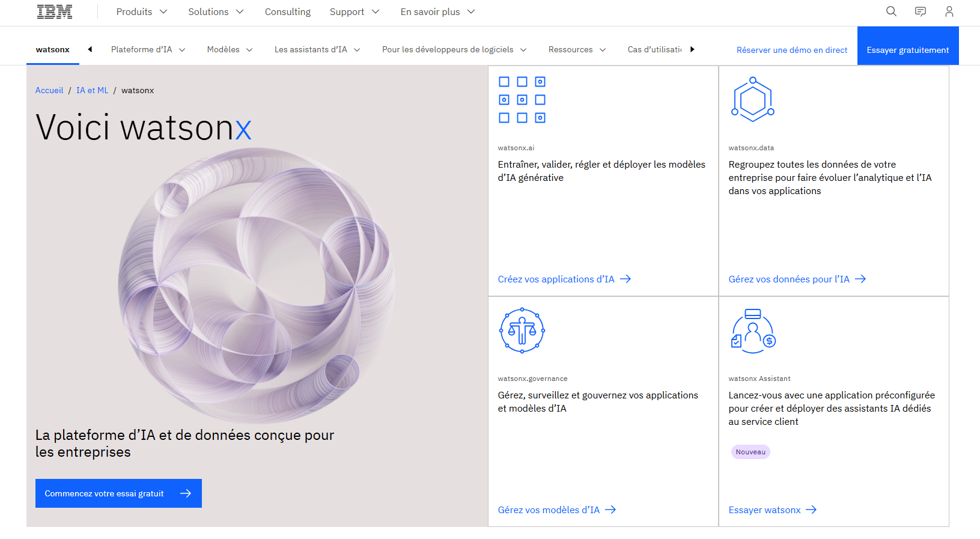The image size is (980, 539).
Task: Click the watsonx Assistant label
Action: 759,379
